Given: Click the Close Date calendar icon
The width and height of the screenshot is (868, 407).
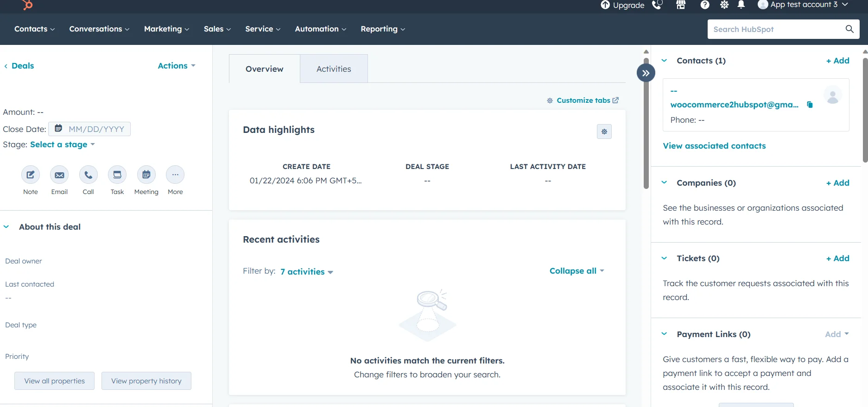Looking at the screenshot, I should pos(58,128).
